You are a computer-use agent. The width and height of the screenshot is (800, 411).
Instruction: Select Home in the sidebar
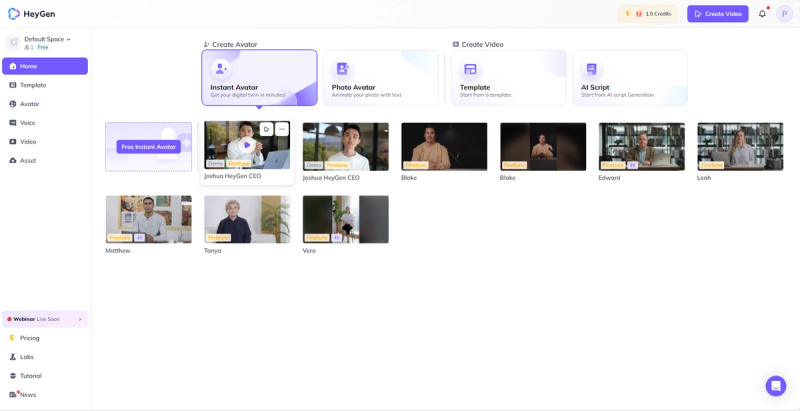click(45, 66)
